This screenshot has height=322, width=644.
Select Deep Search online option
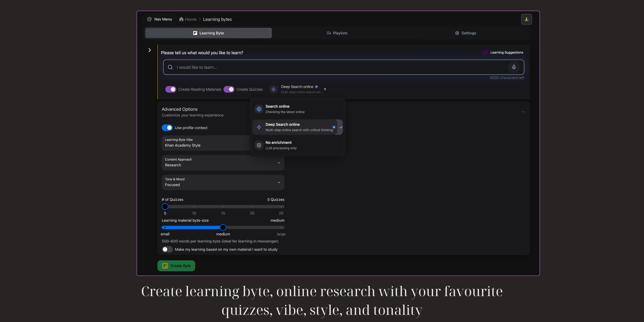pyautogui.click(x=297, y=127)
